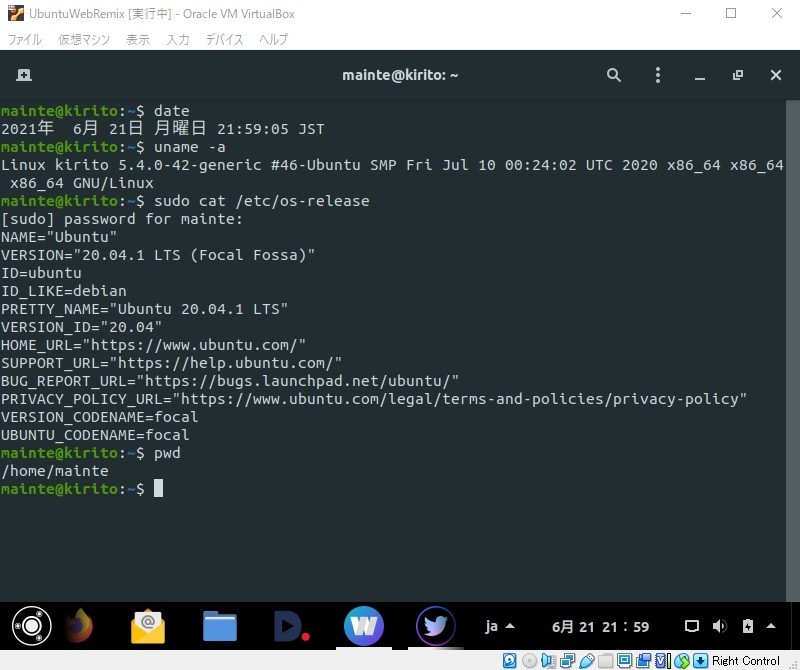Click the VERSION="20.04.1 LTS (Focal Fossa)" line
Image resolution: width=800 pixels, height=670 pixels.
158,255
